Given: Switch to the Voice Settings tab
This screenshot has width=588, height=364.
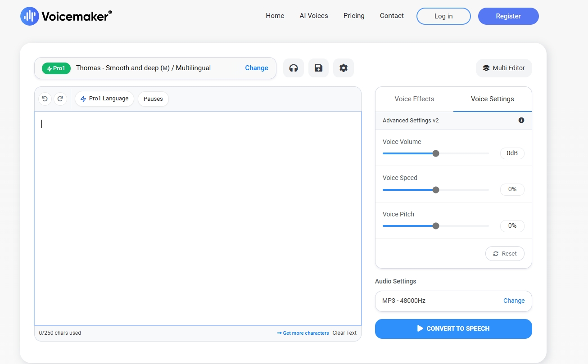Looking at the screenshot, I should click(x=493, y=99).
